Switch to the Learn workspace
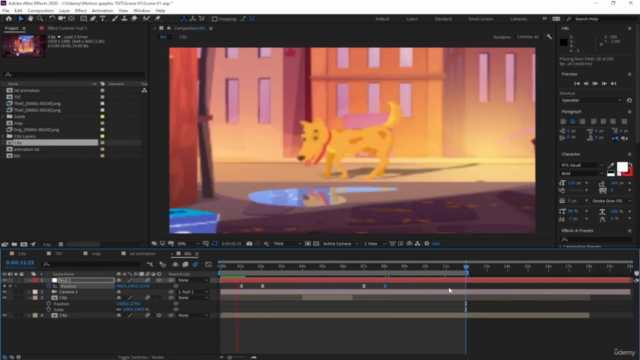Image resolution: width=640 pixels, height=360 pixels. tap(412, 19)
